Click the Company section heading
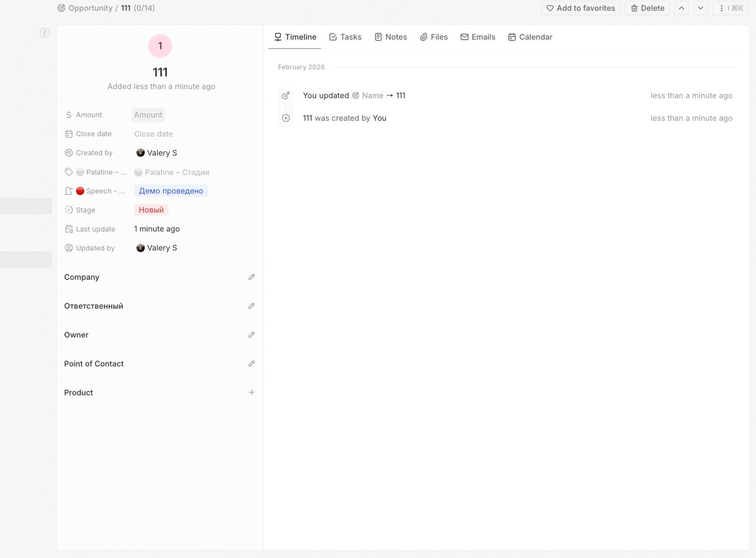This screenshot has height=558, width=756. pos(82,277)
